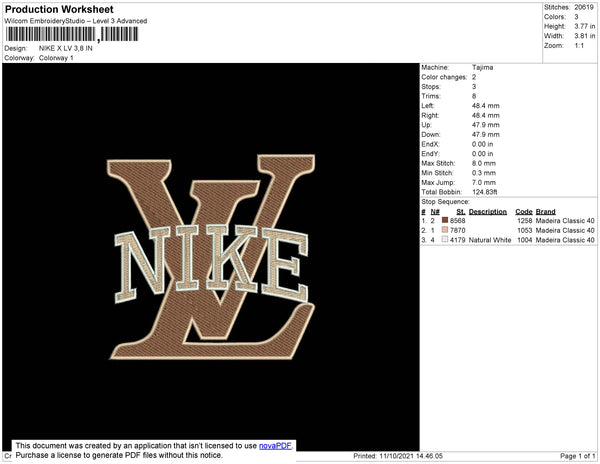Viewport: 600px width, 464px height.
Task: Click the NIKE LV embroidery design preview
Action: [211, 257]
